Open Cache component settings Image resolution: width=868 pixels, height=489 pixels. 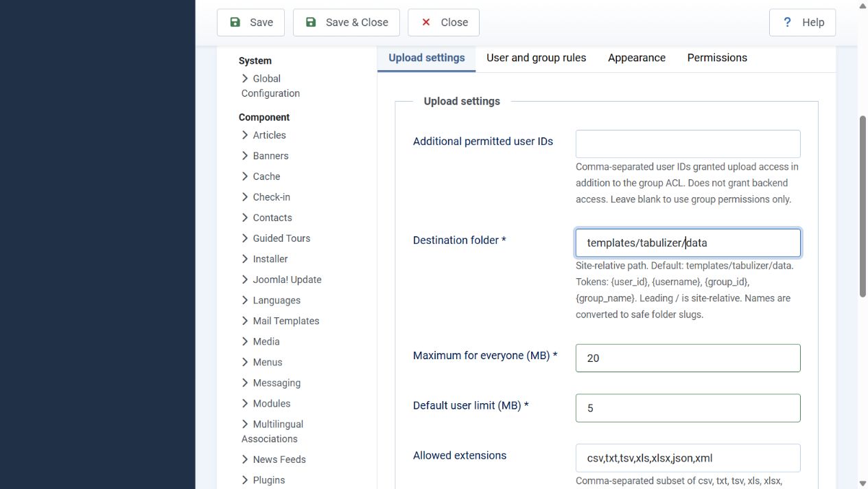tap(261, 177)
